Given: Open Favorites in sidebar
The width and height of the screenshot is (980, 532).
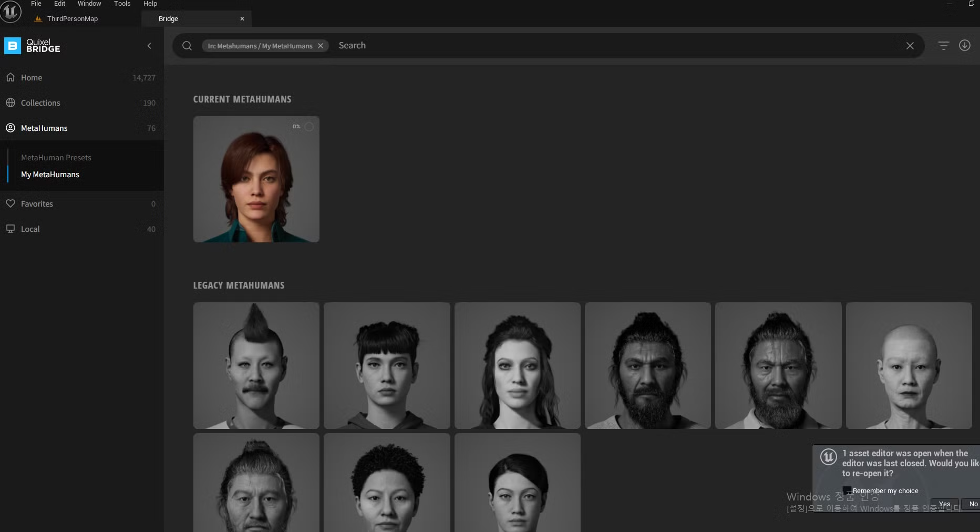Looking at the screenshot, I should 82,203.
